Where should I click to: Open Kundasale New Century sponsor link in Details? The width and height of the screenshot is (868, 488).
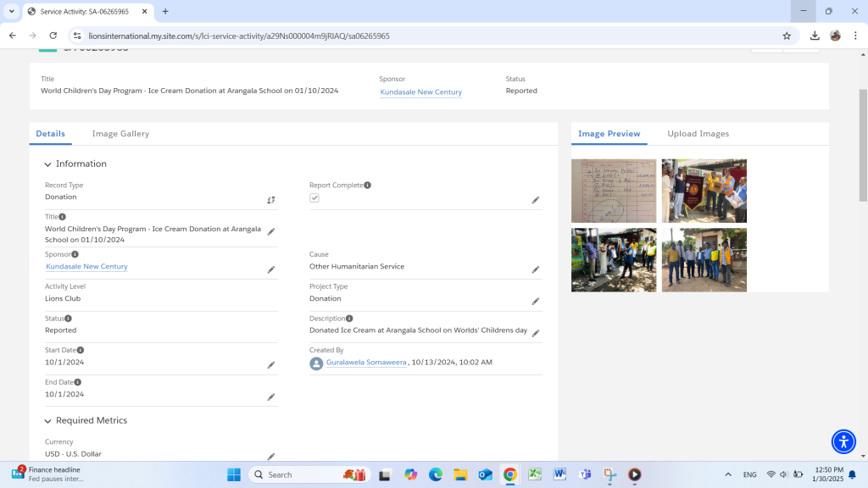pos(87,267)
